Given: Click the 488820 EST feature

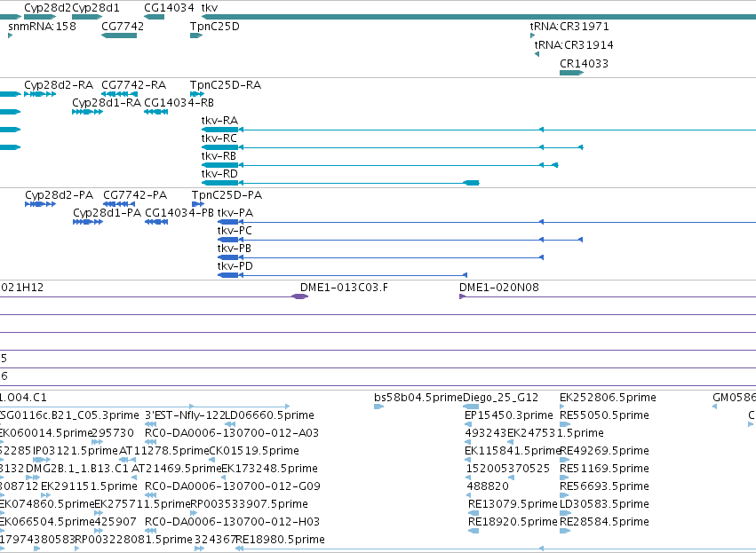Looking at the screenshot, I should (469, 495).
